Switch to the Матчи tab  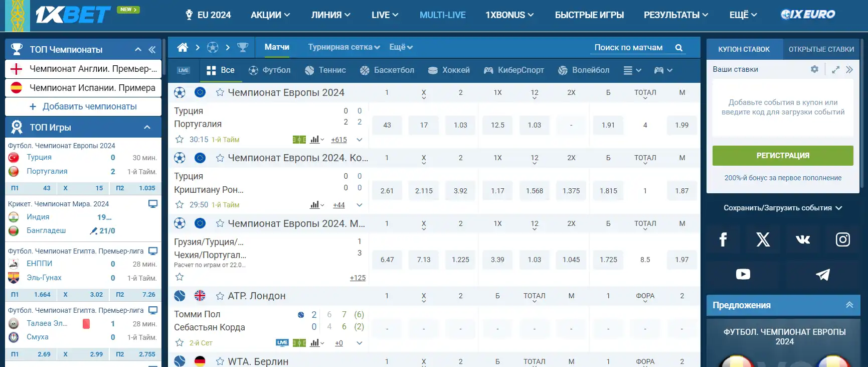[x=277, y=47]
